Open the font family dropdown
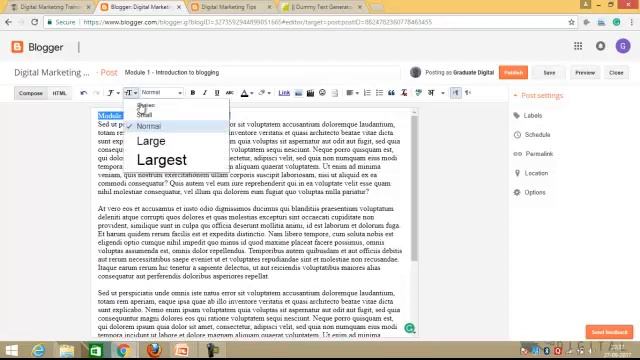The image size is (640, 360). click(x=113, y=93)
